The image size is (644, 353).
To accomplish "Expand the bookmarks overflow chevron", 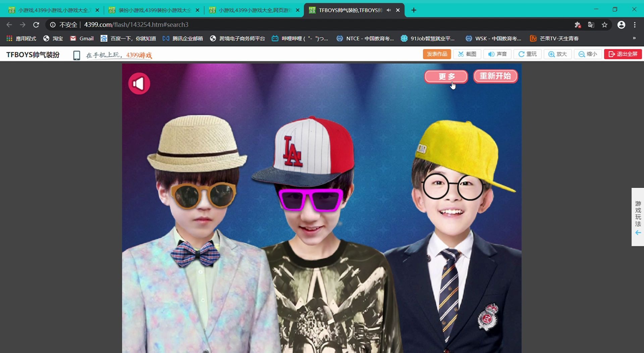I will point(634,38).
